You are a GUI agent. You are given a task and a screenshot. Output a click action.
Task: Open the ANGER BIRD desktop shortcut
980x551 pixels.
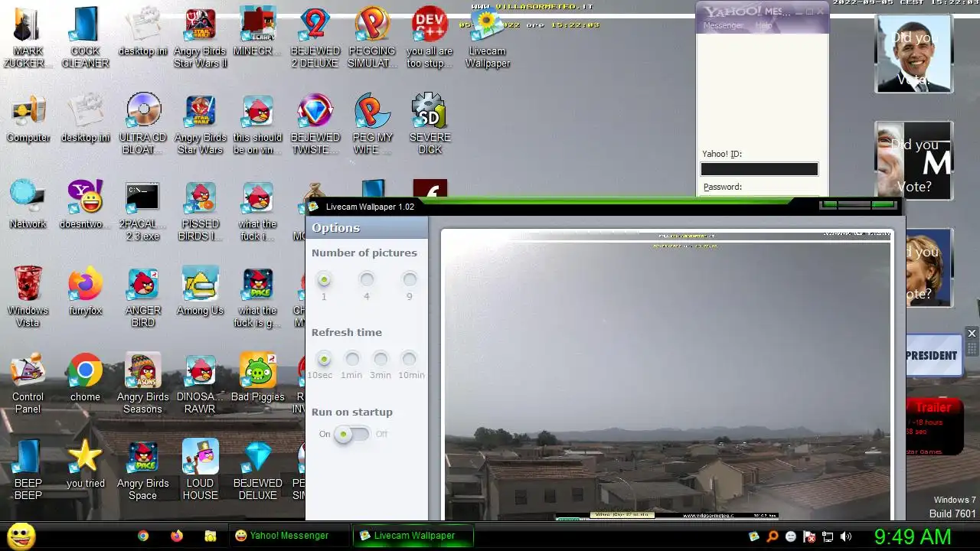pos(143,296)
